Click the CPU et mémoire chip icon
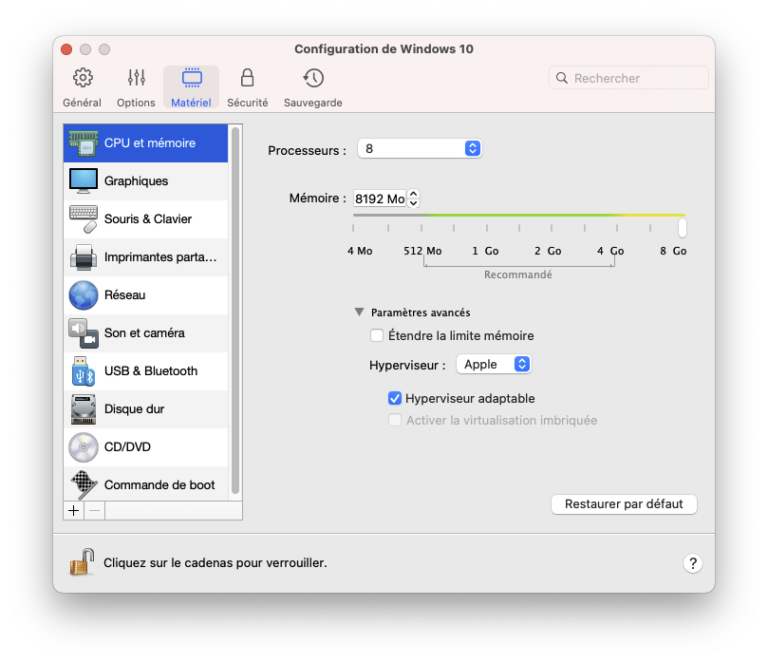768x663 pixels. tap(83, 143)
